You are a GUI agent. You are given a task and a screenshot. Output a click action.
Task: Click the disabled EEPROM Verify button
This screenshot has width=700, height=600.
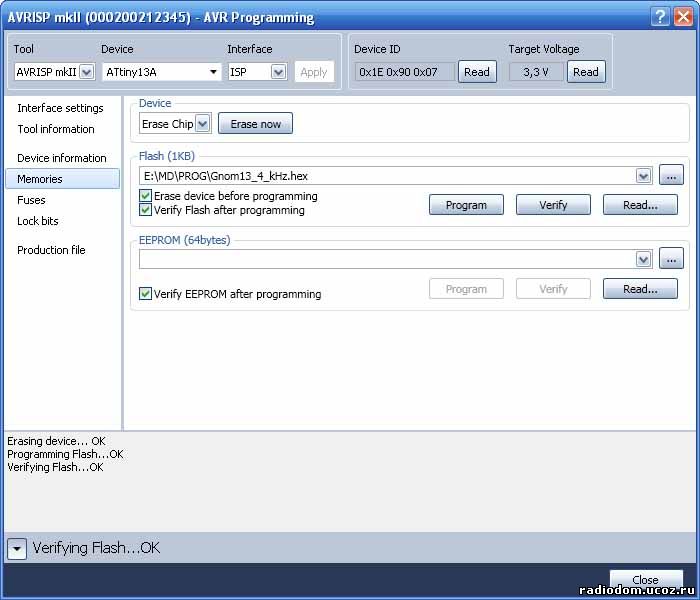(553, 289)
